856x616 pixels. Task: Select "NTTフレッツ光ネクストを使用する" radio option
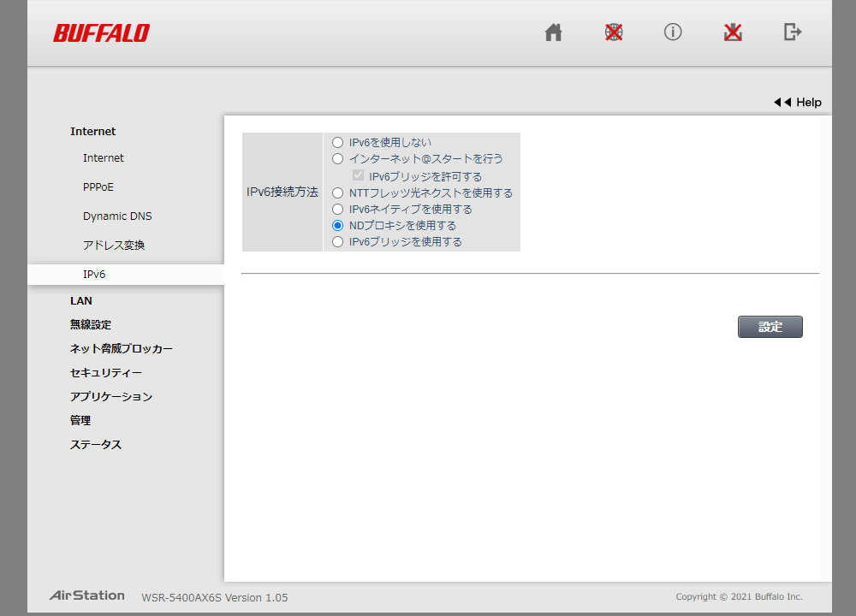click(337, 192)
